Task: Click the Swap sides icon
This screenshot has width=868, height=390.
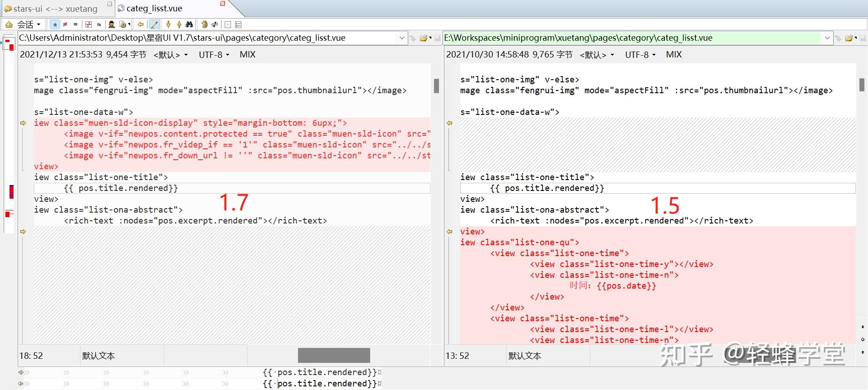Action: pyautogui.click(x=204, y=24)
